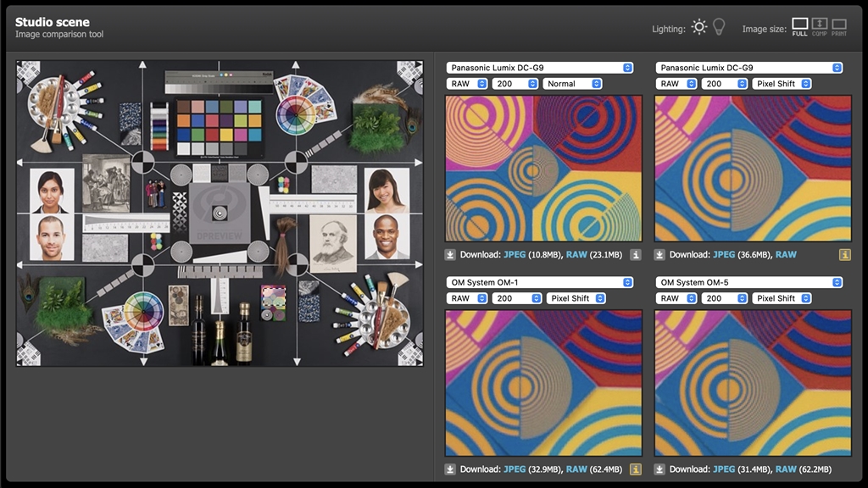Viewport: 868px width, 488px height.
Task: Click OM System OM-1 crop preview image
Action: (543, 383)
